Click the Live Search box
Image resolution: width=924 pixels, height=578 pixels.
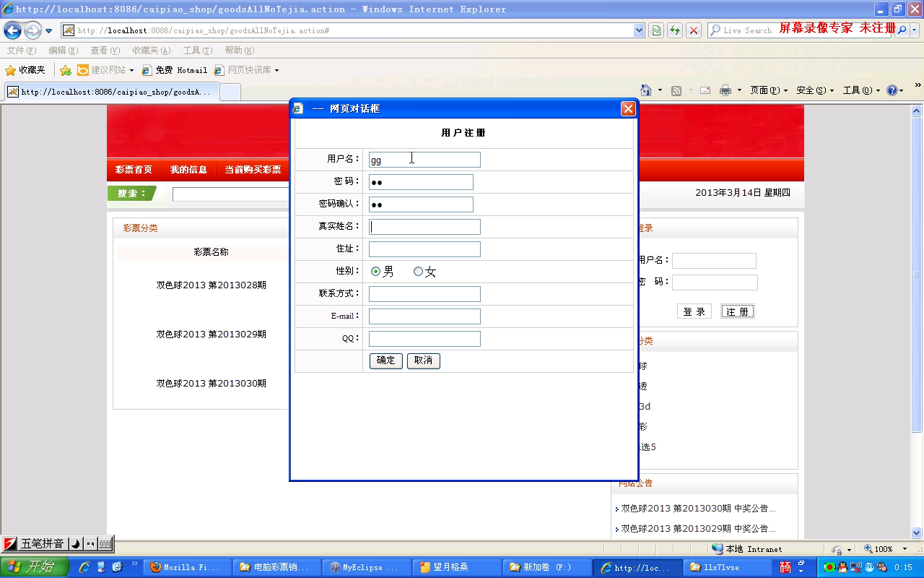click(747, 30)
